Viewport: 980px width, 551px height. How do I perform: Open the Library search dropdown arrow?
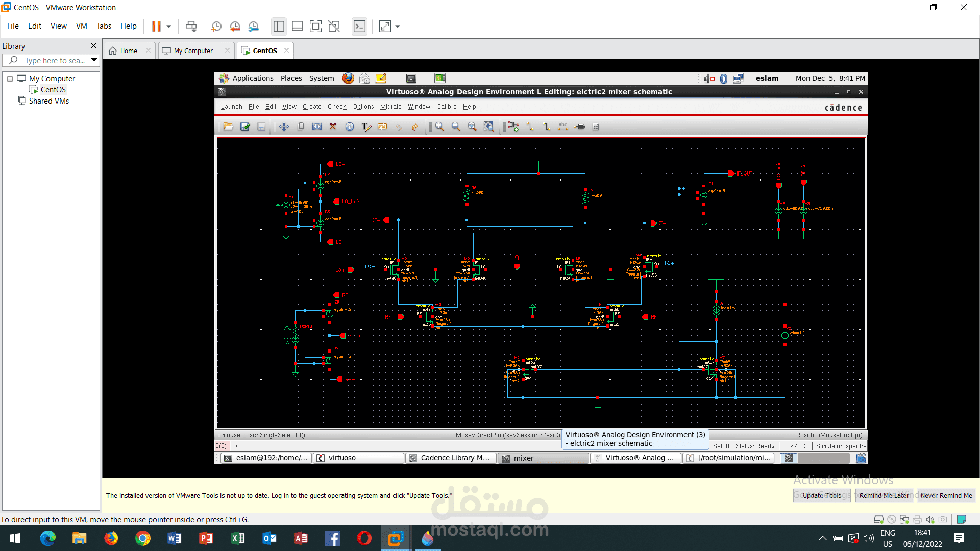[x=94, y=60]
